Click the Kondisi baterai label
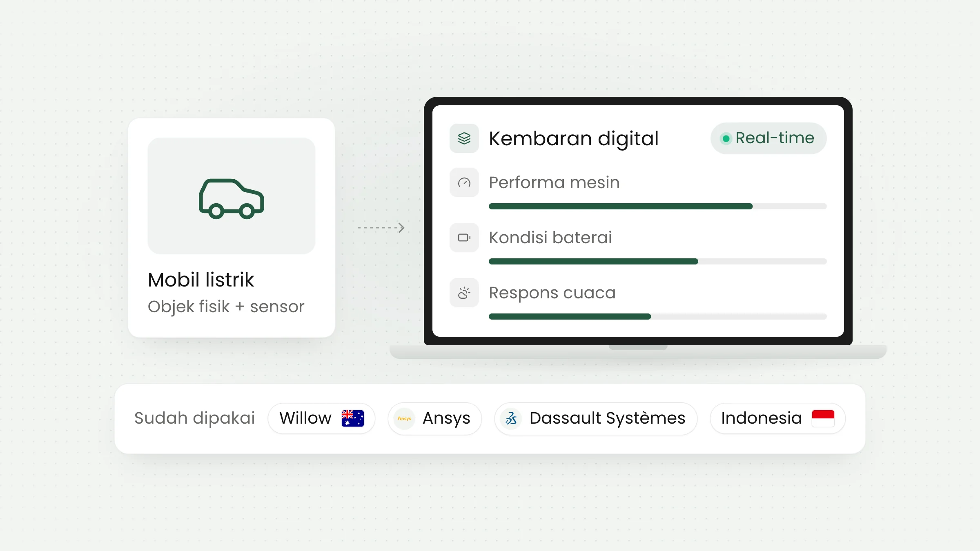Image resolution: width=980 pixels, height=551 pixels. [550, 238]
